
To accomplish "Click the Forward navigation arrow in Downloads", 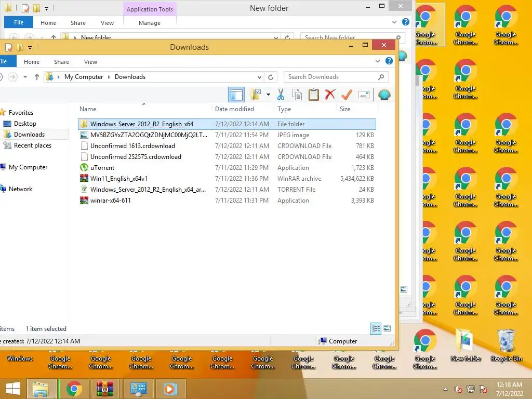I will click(x=12, y=77).
